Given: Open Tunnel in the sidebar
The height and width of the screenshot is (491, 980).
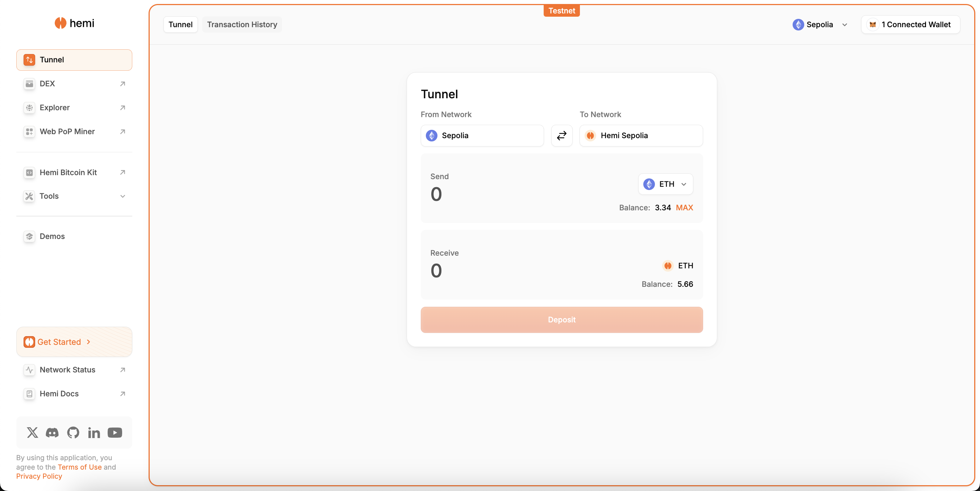Looking at the screenshot, I should click(74, 60).
